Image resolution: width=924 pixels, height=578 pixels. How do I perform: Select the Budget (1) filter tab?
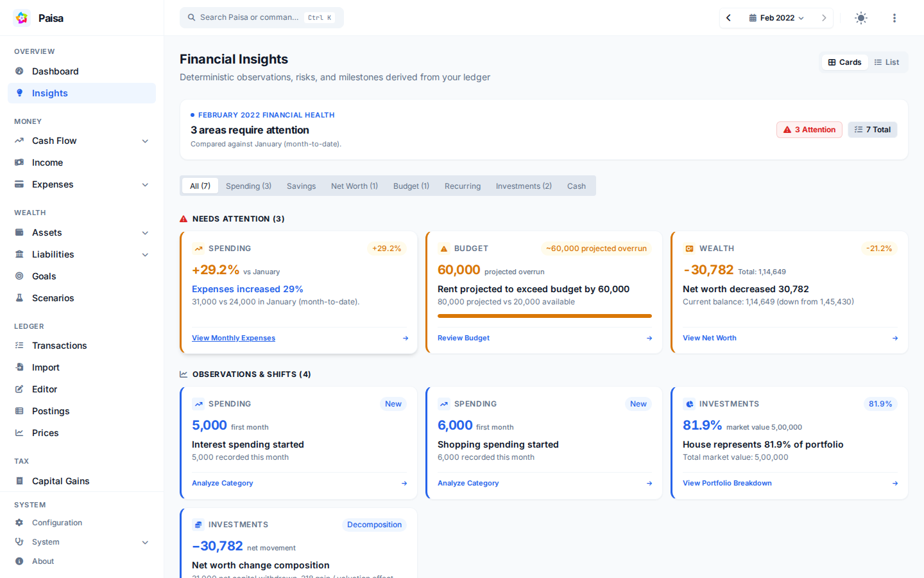(411, 186)
